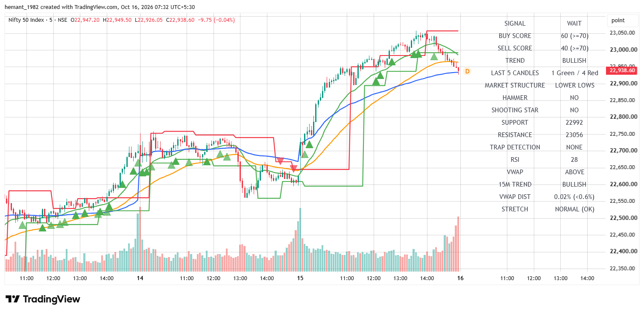Viewport: 644px width, 313px height.
Task: Click the WAIT signal value
Action: tap(574, 23)
